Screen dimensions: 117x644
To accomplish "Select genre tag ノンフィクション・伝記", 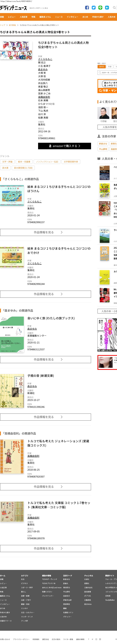I will 47,162.
